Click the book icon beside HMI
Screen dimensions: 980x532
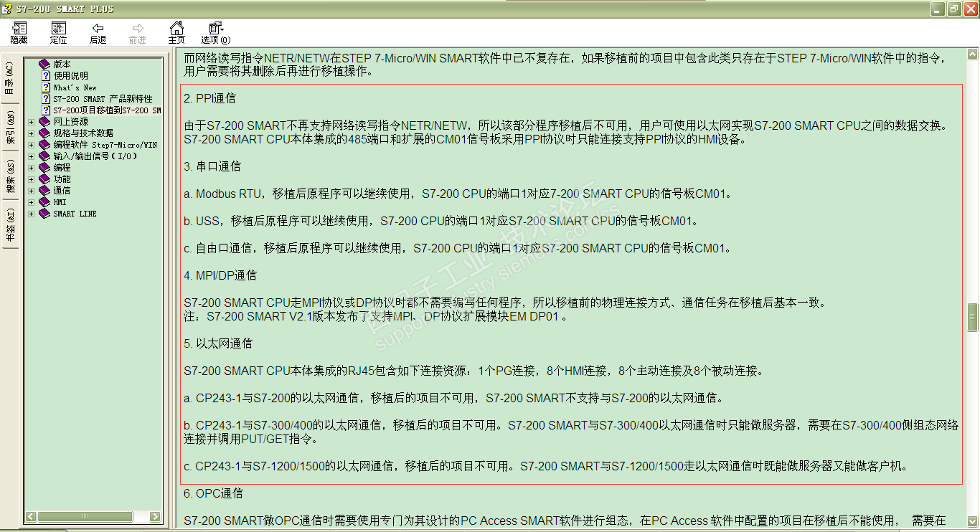[45, 202]
